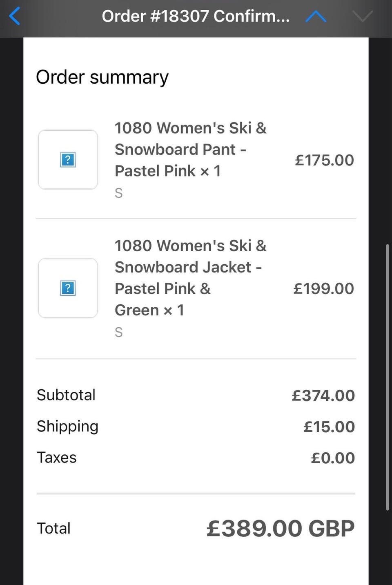Viewport: 392px width, 585px height.
Task: Click the Order summary heading
Action: pyautogui.click(x=102, y=77)
